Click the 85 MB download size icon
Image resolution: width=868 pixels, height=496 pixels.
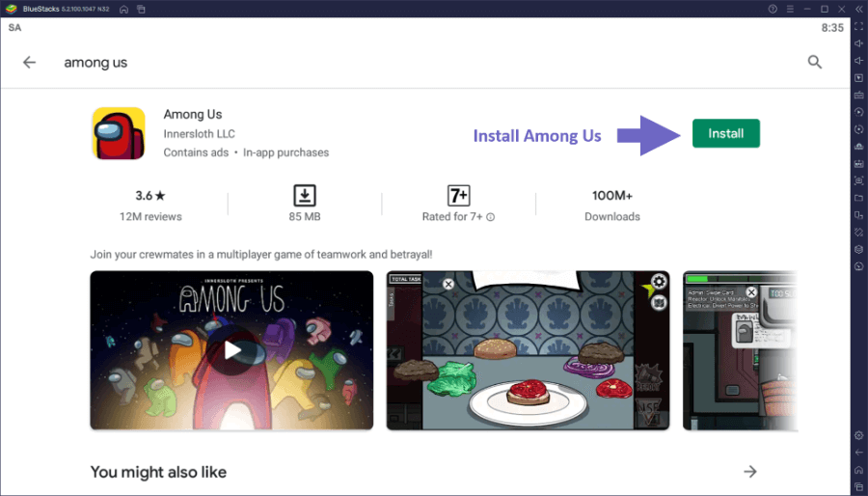coord(305,196)
